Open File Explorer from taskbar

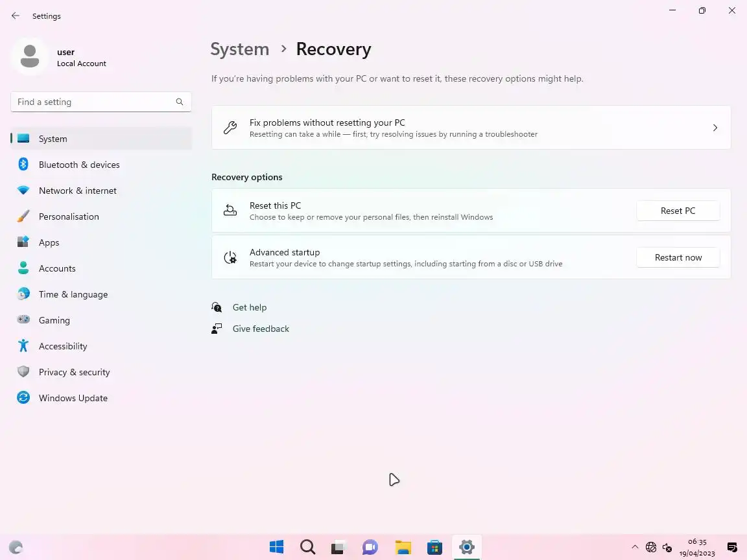pos(403,547)
